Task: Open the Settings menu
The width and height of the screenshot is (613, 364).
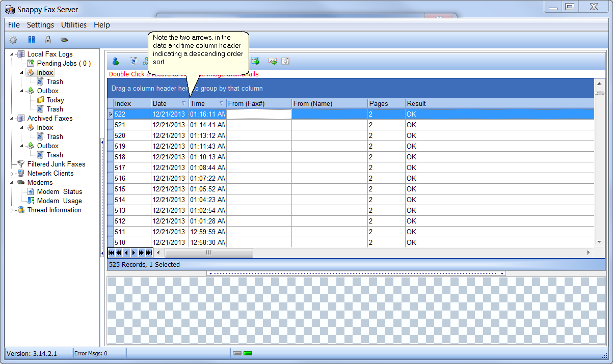Action: [40, 25]
